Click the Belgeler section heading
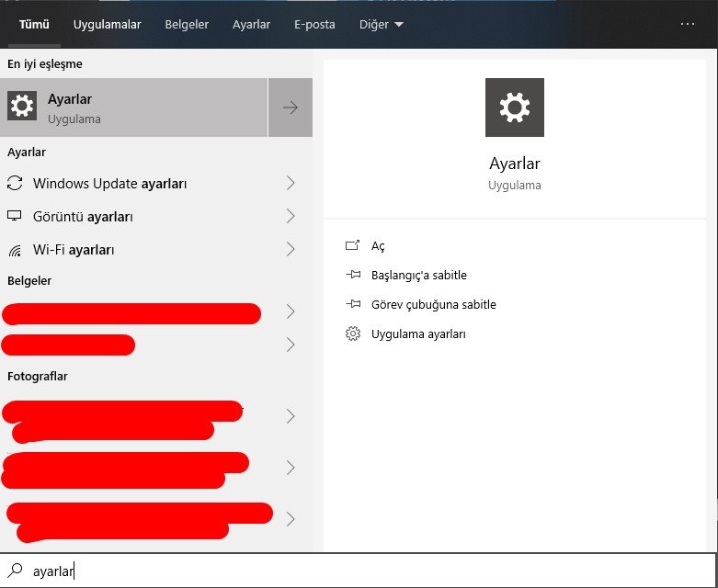Screen dimensions: 718x588 point(29,281)
